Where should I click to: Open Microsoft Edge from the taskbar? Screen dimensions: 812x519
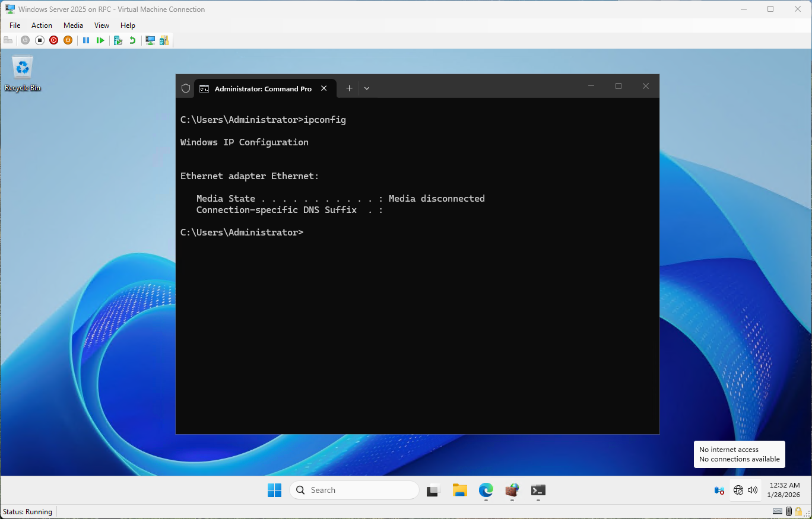[x=486, y=490]
